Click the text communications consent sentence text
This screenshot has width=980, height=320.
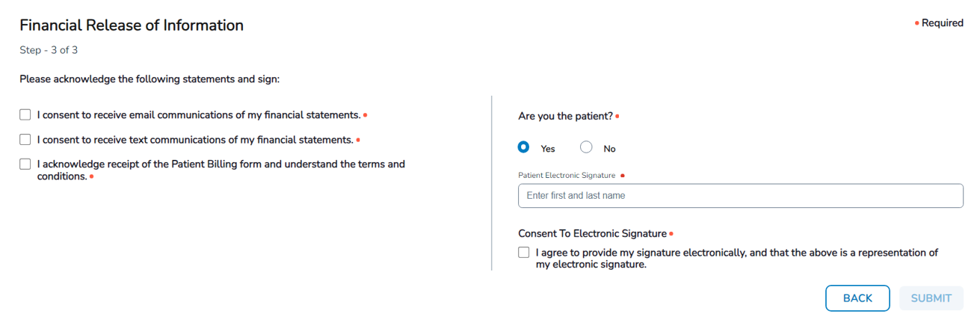195,140
